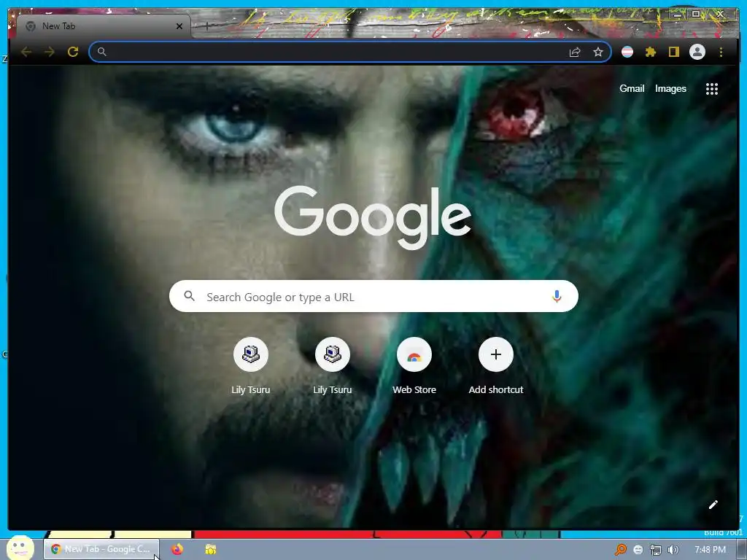Reload the page with the refresh icon
Screen dimensions: 747x560
[73, 52]
